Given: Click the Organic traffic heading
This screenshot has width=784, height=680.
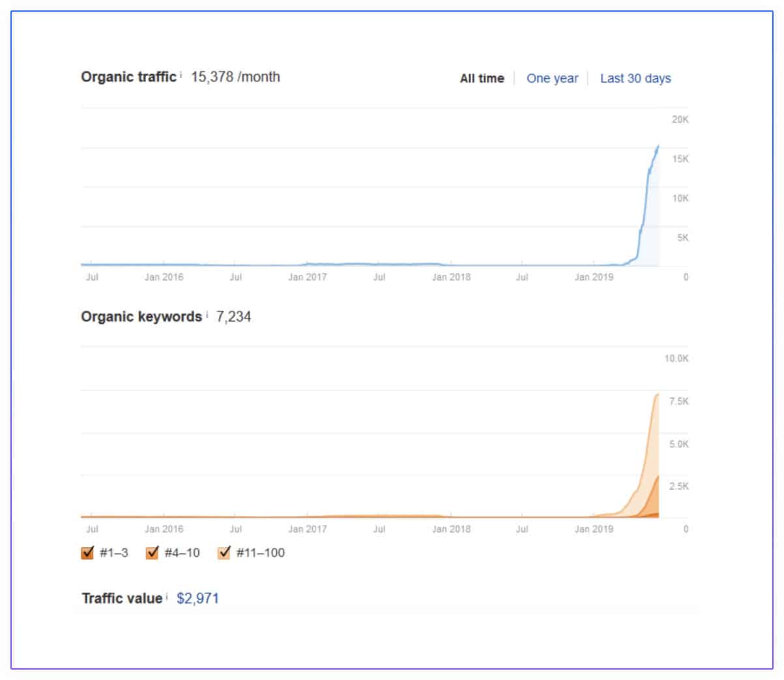Looking at the screenshot, I should pos(128,77).
